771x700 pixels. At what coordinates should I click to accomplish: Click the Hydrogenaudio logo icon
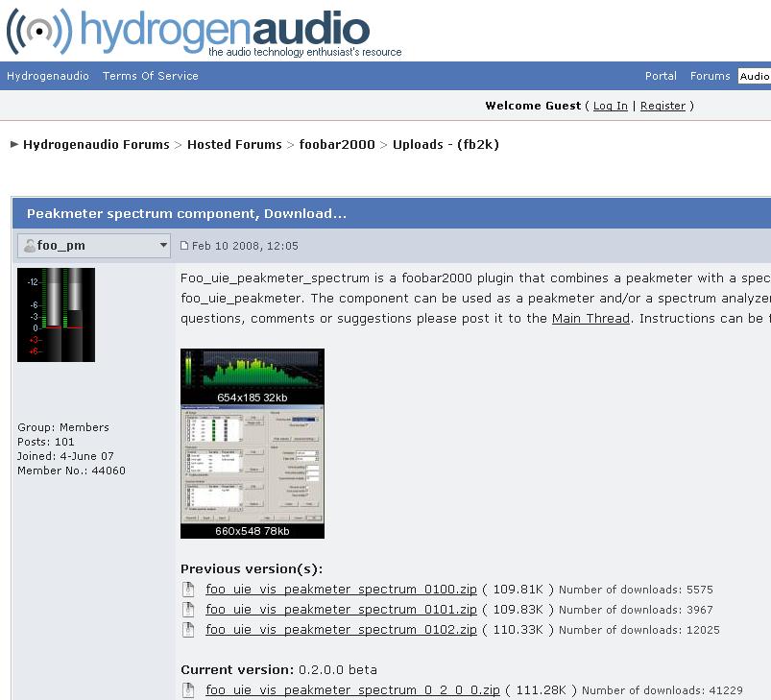tap(38, 31)
